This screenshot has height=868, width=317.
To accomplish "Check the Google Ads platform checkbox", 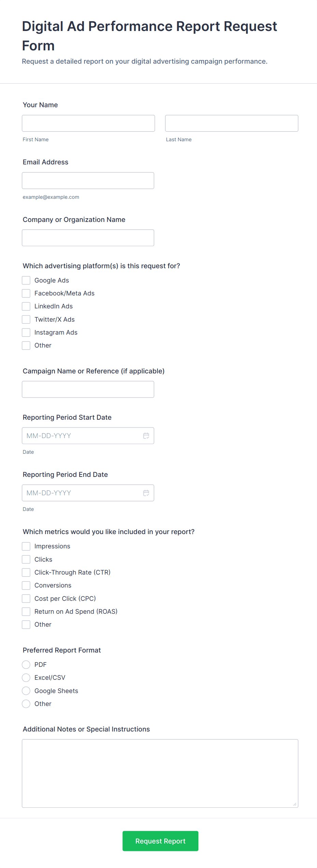I will pyautogui.click(x=26, y=280).
